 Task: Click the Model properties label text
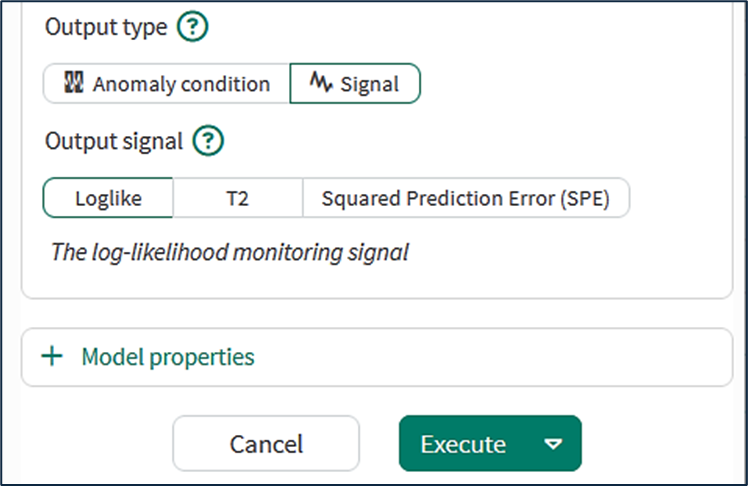168,357
